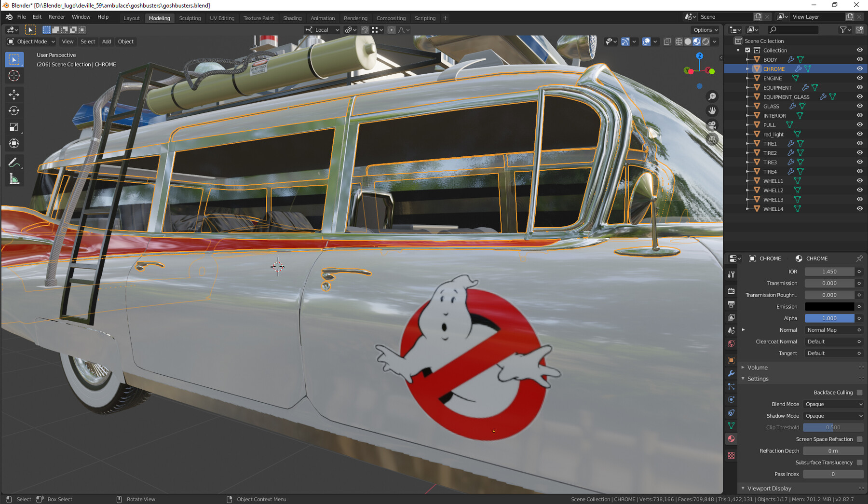868x504 pixels.
Task: Enable Screen Space Refraction checkbox
Action: tap(859, 439)
